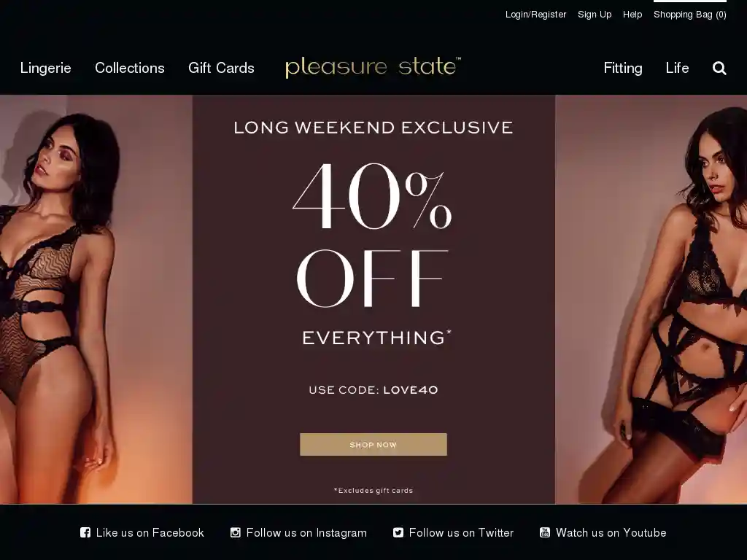Open the Collections menu
The width and height of the screenshot is (747, 560).
coord(130,68)
